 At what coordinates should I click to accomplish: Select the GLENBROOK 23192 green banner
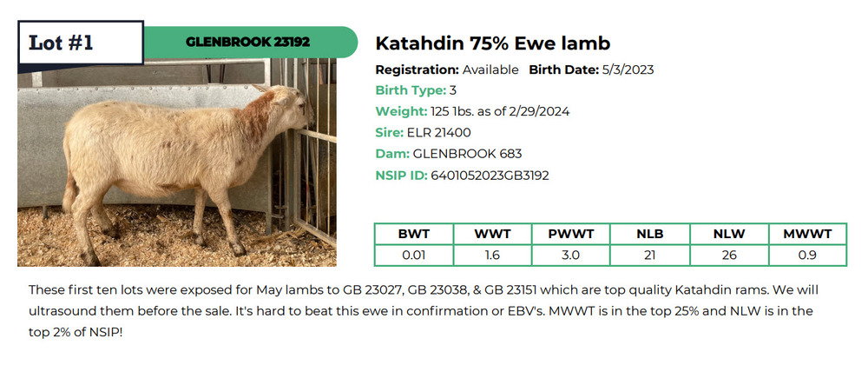click(x=251, y=42)
